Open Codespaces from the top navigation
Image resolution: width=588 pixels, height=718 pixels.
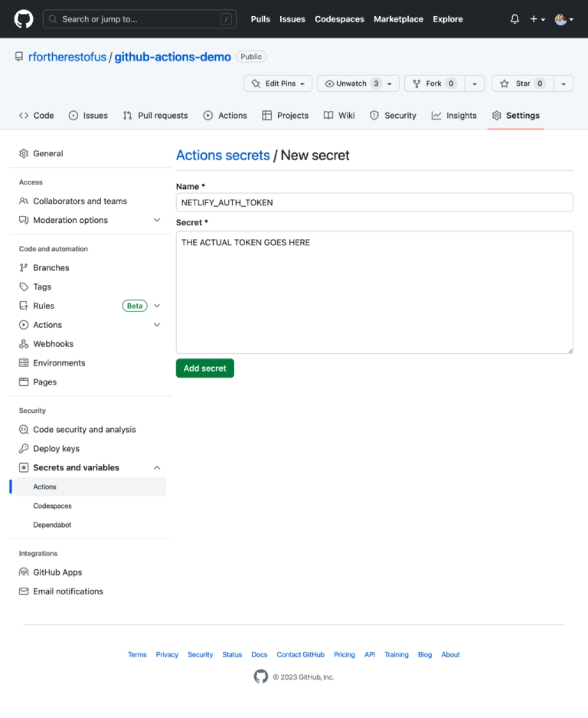coord(339,19)
